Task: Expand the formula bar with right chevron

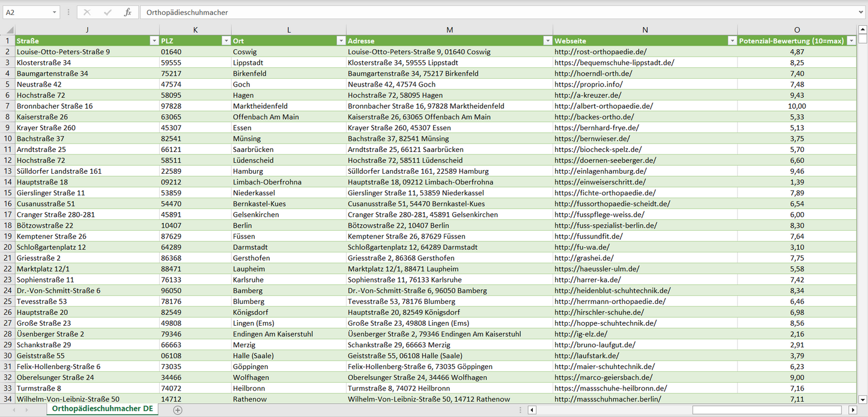Action: (861, 12)
